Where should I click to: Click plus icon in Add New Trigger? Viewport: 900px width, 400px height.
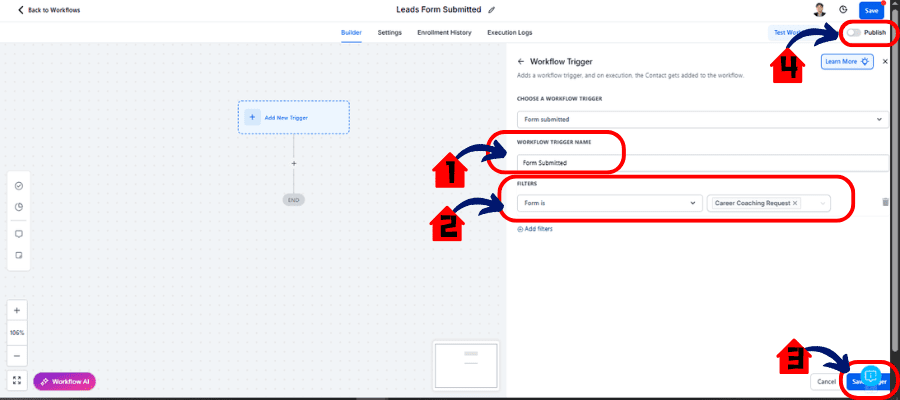click(x=252, y=117)
